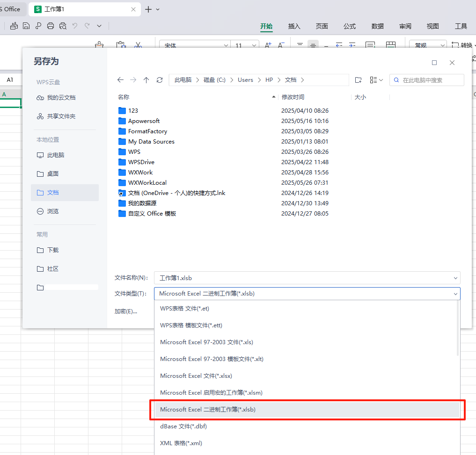Close the 另存为 dialog
Screen dimensions: 476x455
pos(452,63)
